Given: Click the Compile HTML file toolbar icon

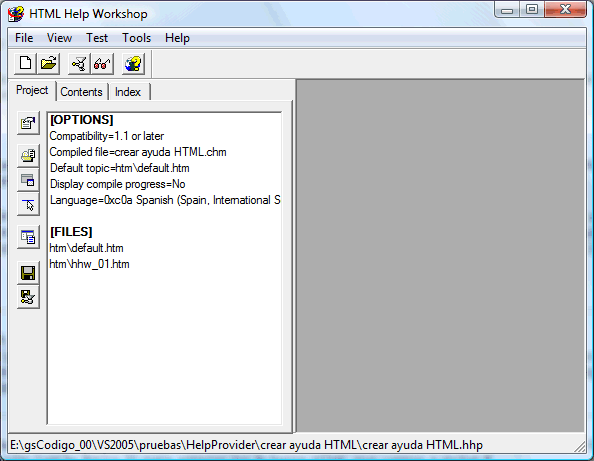Looking at the screenshot, I should point(79,63).
